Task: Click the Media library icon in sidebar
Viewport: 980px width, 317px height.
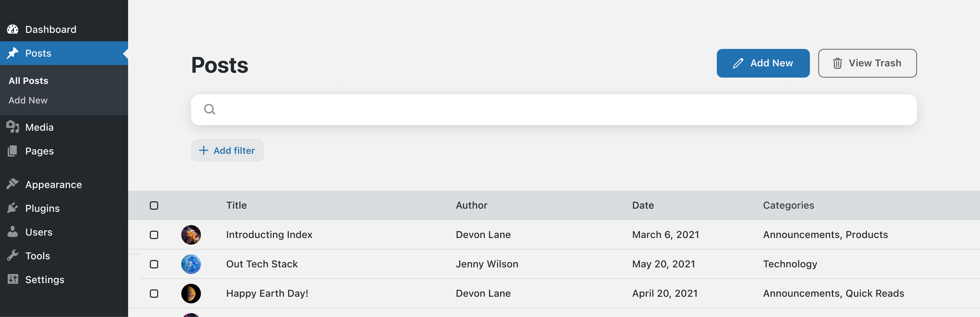Action: 13,127
